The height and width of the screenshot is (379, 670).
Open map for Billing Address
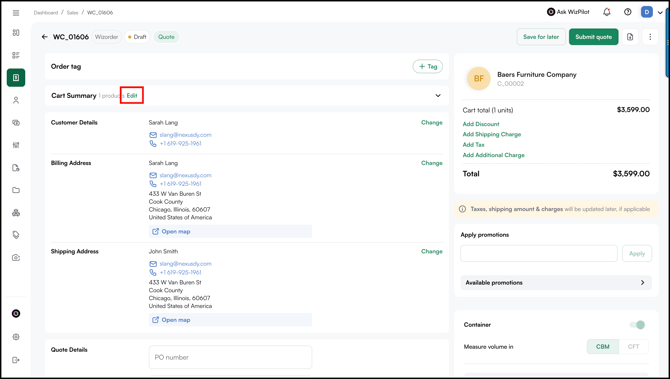(x=230, y=232)
